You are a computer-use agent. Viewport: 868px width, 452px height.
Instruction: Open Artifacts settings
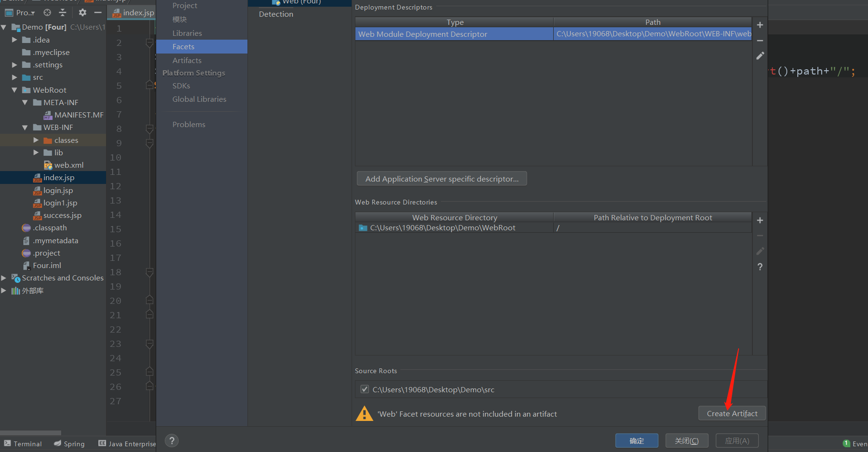click(187, 60)
